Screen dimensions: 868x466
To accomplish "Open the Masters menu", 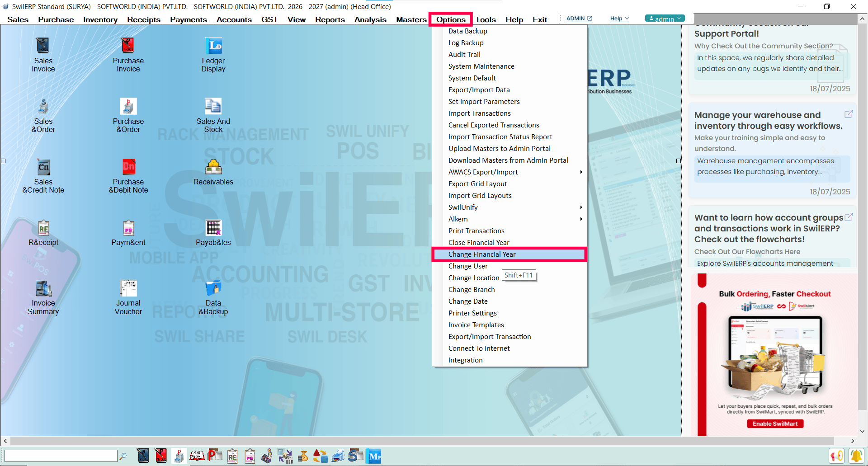I will (411, 19).
